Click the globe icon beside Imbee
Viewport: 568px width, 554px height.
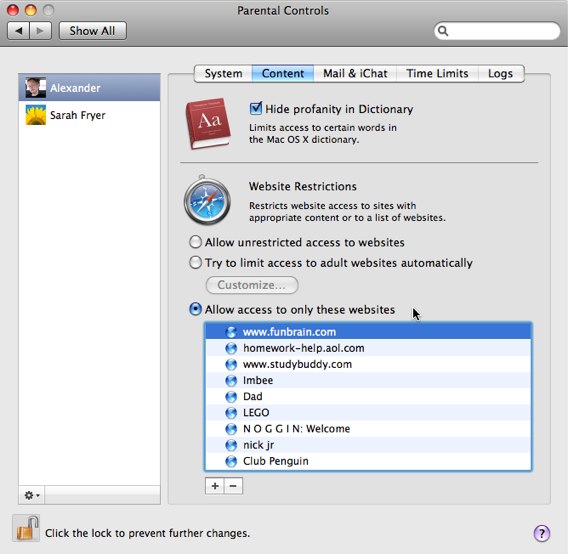(231, 380)
